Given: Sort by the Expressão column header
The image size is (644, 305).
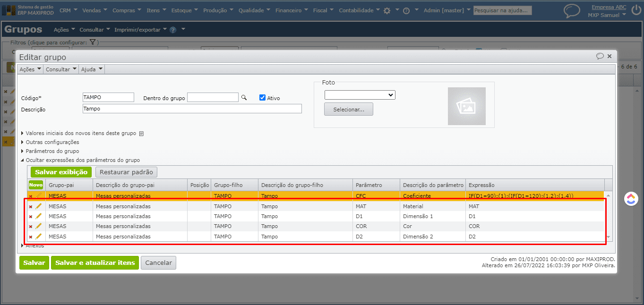Looking at the screenshot, I should 535,185.
